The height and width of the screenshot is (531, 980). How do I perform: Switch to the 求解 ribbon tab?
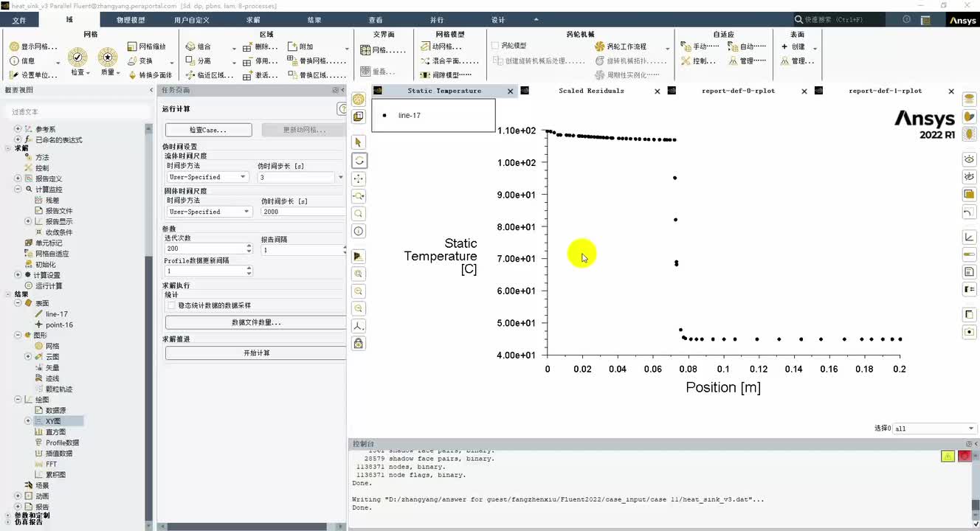tap(253, 21)
